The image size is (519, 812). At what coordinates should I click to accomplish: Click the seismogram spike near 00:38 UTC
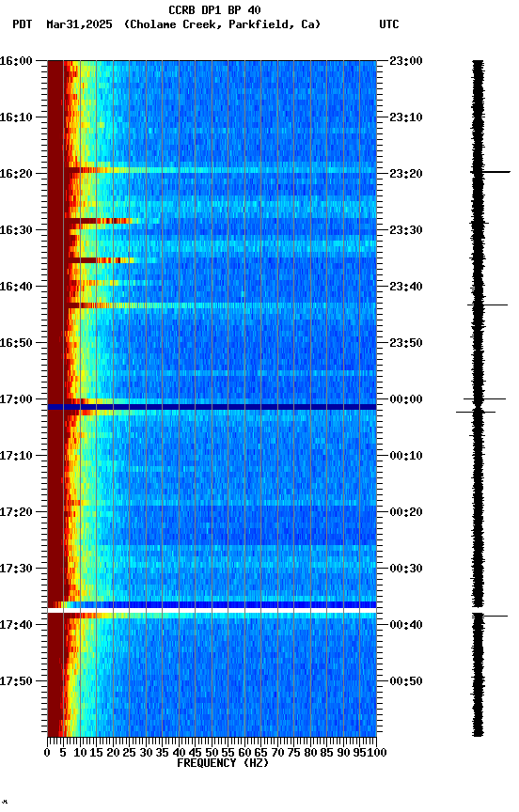tap(490, 617)
